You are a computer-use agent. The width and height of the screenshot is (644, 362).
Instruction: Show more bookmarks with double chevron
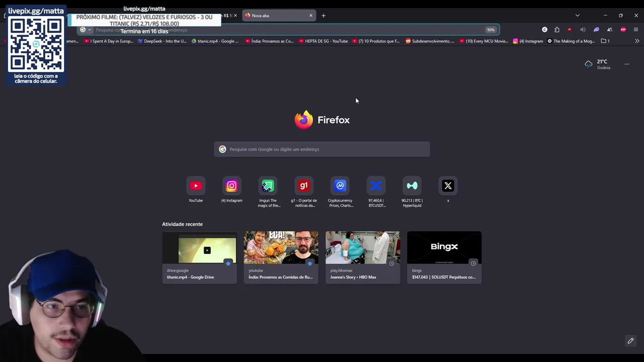[637, 41]
